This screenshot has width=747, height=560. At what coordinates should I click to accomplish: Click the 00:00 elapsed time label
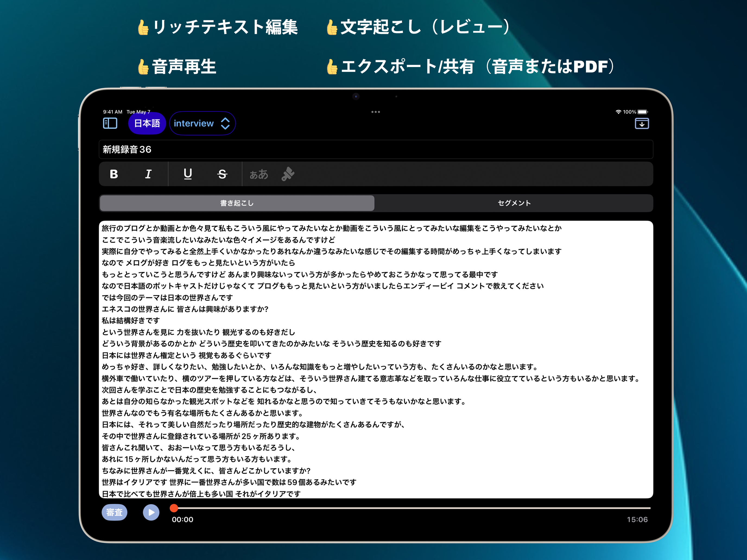pyautogui.click(x=182, y=520)
